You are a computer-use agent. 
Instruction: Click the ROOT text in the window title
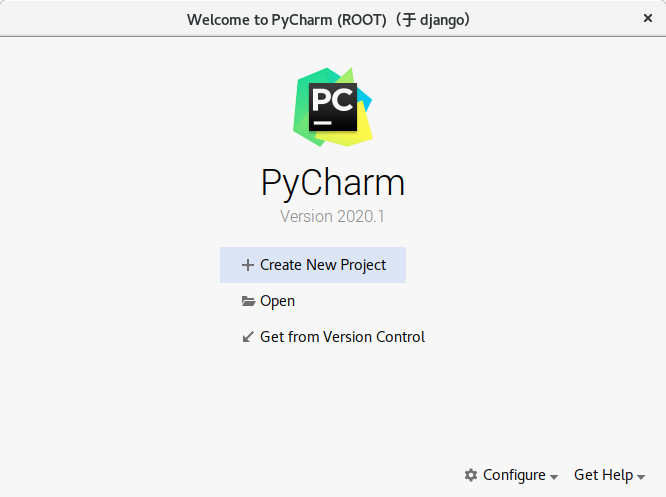361,20
